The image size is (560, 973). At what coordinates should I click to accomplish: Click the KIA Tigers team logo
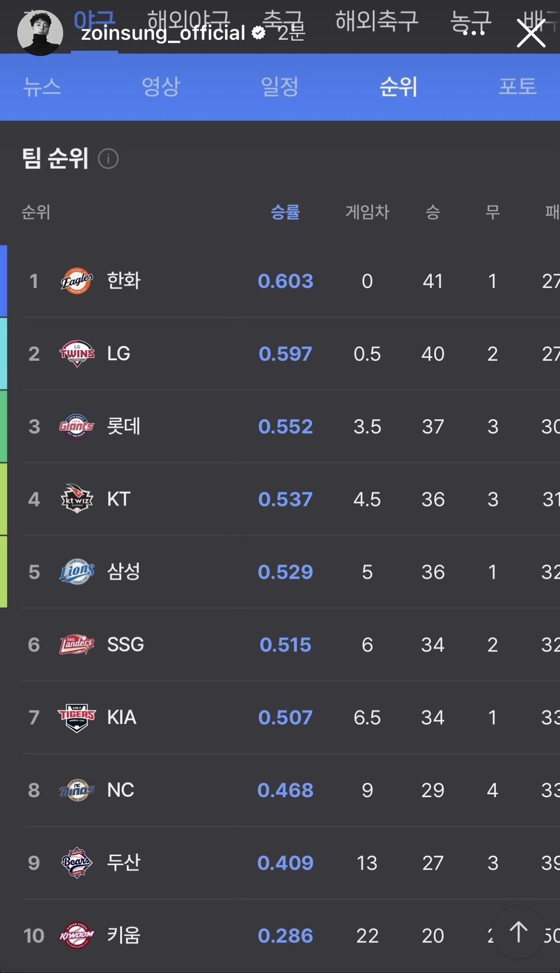click(x=77, y=717)
